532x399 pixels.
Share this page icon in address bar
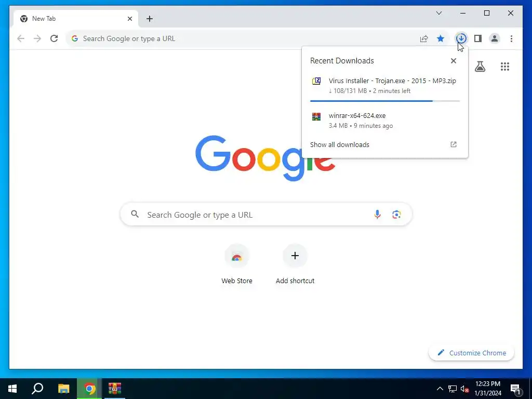pos(424,38)
